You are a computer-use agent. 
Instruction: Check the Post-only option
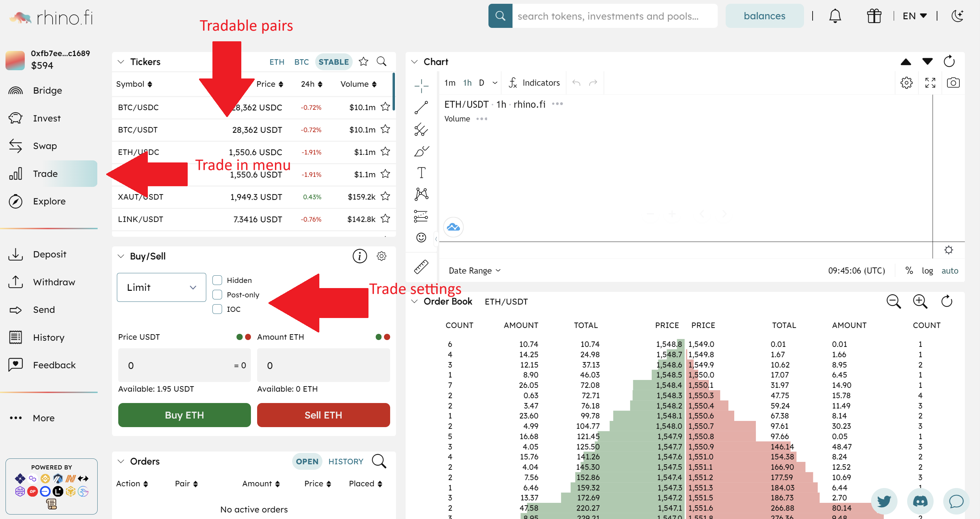pos(217,295)
